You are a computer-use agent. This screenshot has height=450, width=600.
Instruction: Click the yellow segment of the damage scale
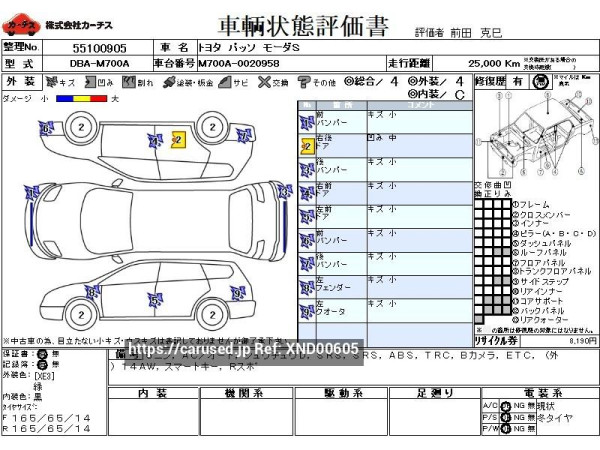pyautogui.click(x=81, y=99)
